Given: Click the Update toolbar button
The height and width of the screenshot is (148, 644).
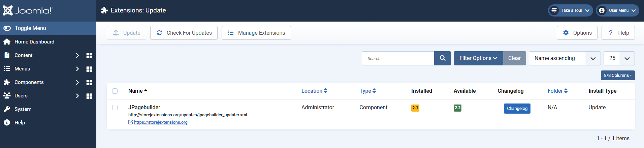Looking at the screenshot, I should tap(126, 33).
